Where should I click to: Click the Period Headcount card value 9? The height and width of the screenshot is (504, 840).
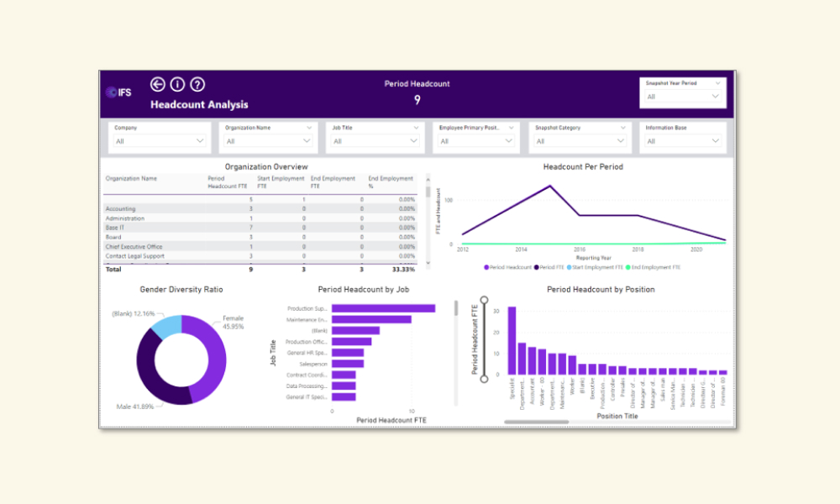click(x=417, y=100)
